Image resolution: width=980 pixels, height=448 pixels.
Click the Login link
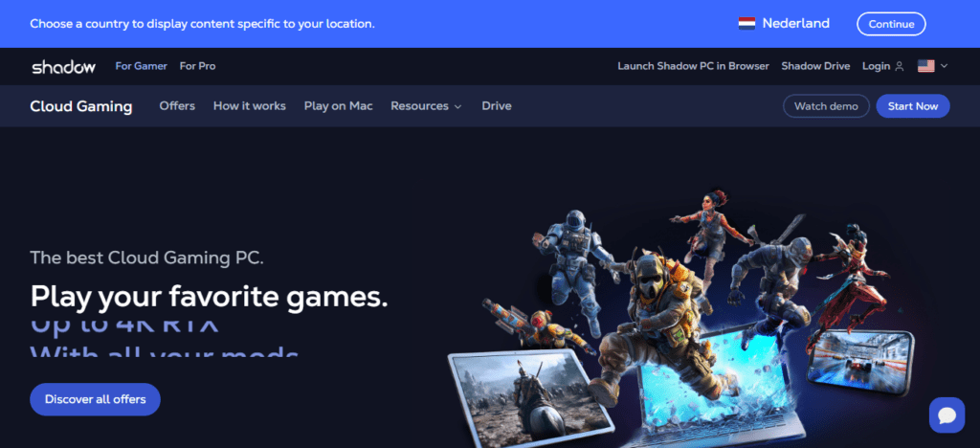tap(877, 66)
